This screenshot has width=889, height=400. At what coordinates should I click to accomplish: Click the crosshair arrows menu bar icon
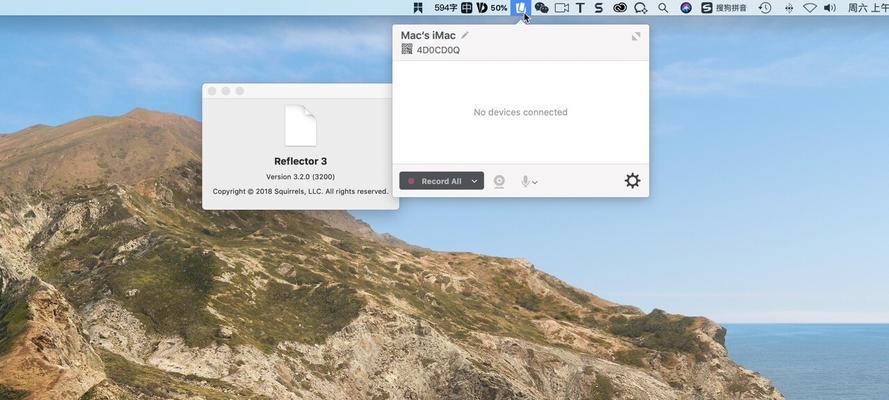pyautogui.click(x=789, y=7)
